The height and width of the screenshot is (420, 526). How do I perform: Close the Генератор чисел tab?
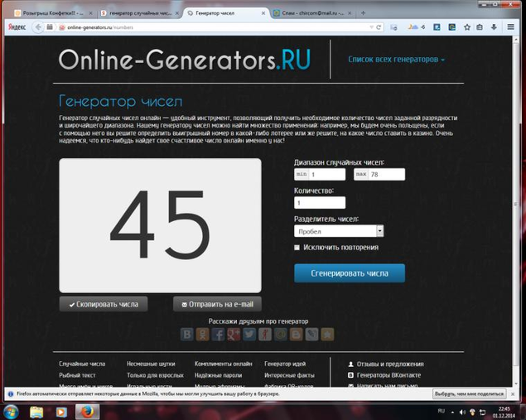263,13
